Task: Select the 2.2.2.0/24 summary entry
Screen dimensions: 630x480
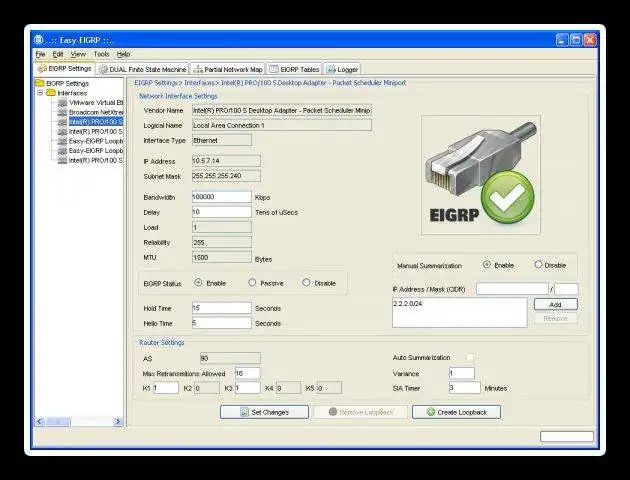Action: (408, 304)
